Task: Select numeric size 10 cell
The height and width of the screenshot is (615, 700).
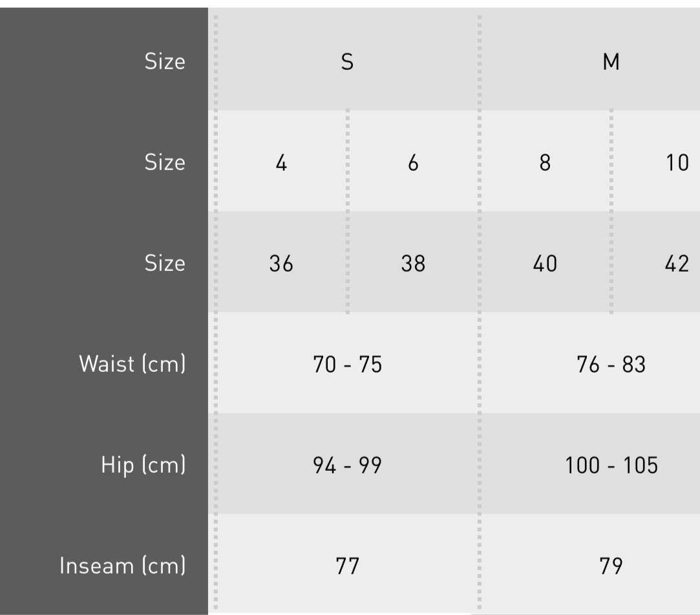Action: click(x=677, y=163)
